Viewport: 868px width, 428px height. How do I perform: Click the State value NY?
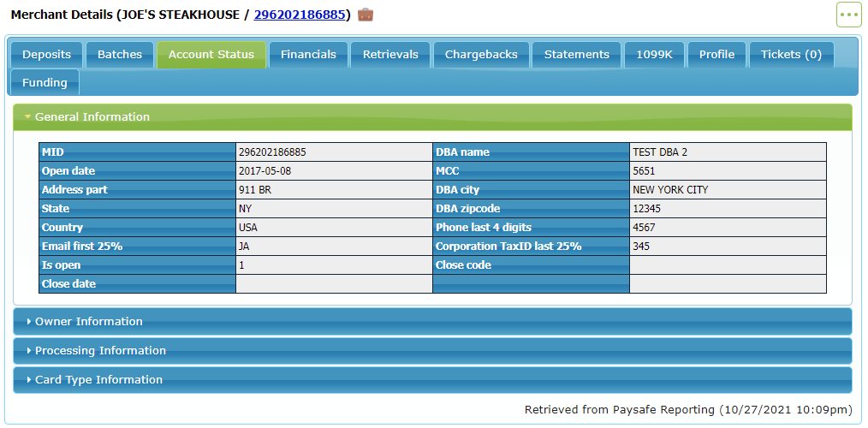[334, 209]
